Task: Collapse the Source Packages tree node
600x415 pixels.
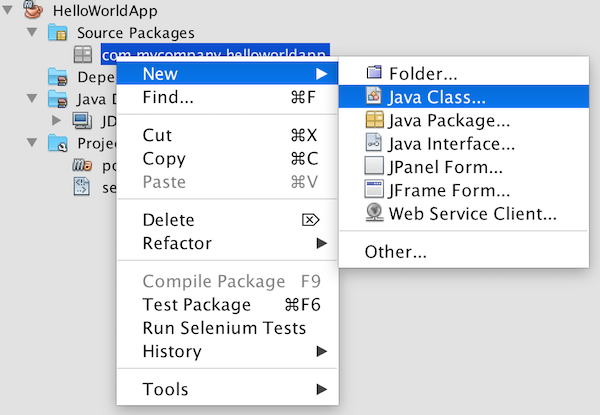Action: tap(33, 33)
